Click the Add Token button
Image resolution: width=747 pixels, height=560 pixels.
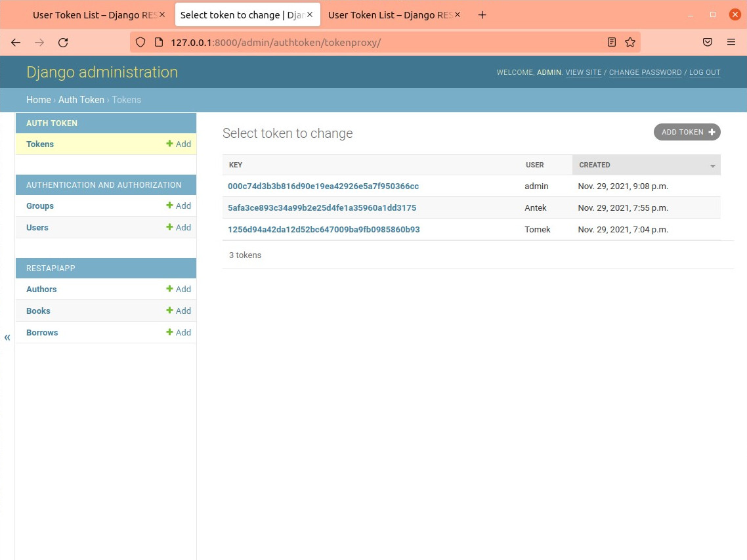[x=687, y=132]
